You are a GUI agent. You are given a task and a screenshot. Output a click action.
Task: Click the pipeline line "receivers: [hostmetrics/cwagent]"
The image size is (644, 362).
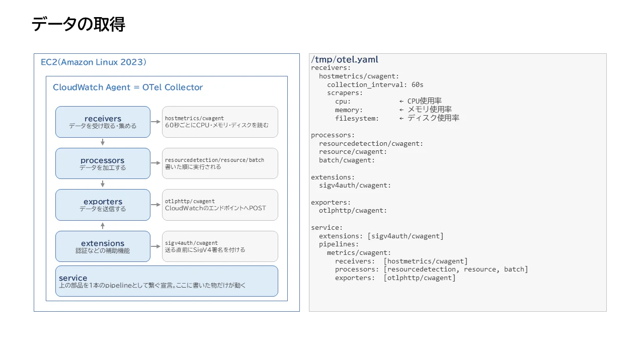pos(401,261)
